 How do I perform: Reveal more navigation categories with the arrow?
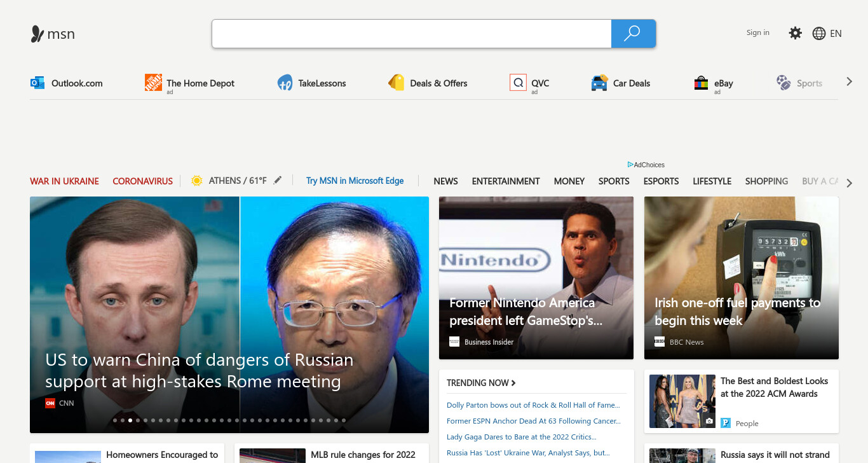(850, 182)
